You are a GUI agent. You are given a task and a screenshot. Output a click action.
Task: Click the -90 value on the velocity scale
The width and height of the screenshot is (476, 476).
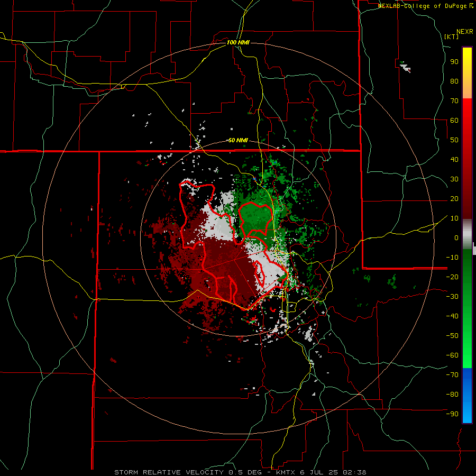tap(452, 414)
